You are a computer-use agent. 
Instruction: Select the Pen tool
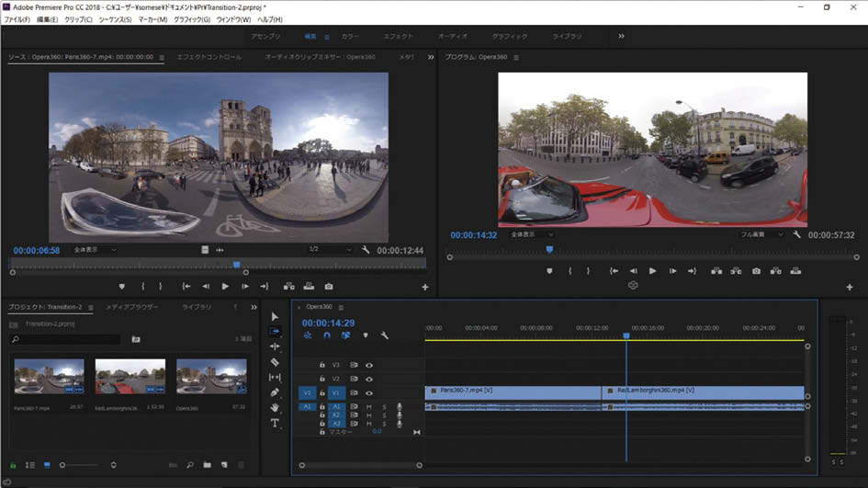pyautogui.click(x=275, y=392)
